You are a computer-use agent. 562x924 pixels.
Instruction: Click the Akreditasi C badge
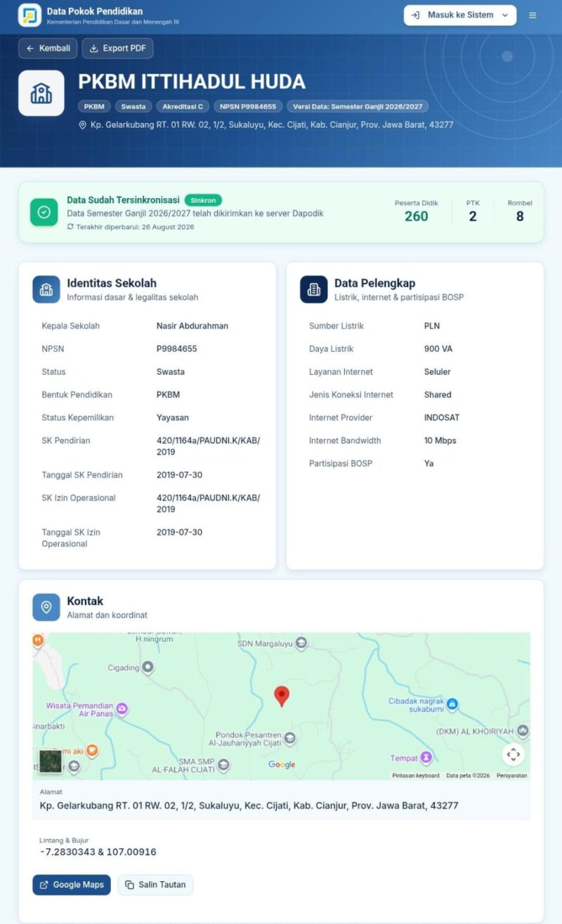tap(183, 107)
